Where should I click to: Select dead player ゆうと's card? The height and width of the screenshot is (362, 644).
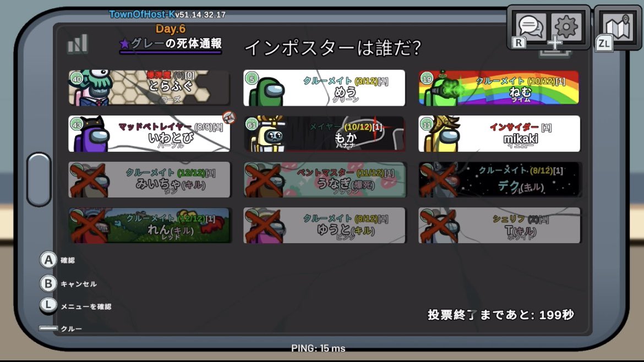(x=324, y=226)
